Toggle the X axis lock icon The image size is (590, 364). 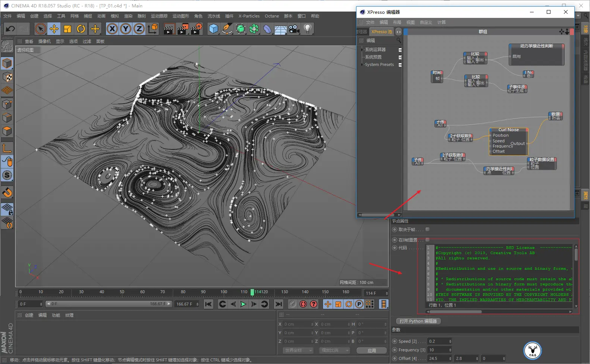[112, 29]
